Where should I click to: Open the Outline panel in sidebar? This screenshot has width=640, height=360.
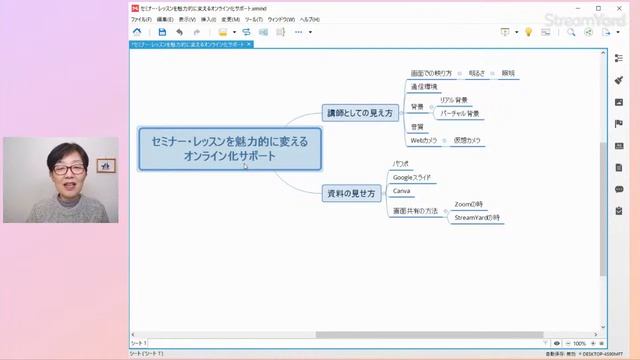point(619,58)
